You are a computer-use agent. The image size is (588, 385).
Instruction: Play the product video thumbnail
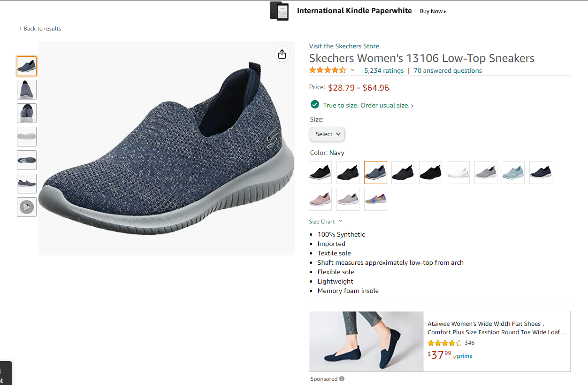(x=27, y=207)
